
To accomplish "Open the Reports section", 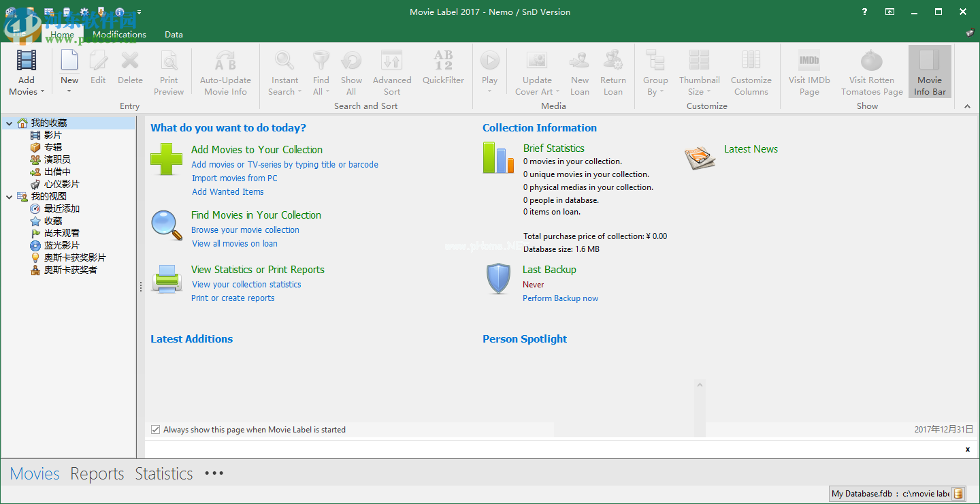I will click(x=97, y=473).
